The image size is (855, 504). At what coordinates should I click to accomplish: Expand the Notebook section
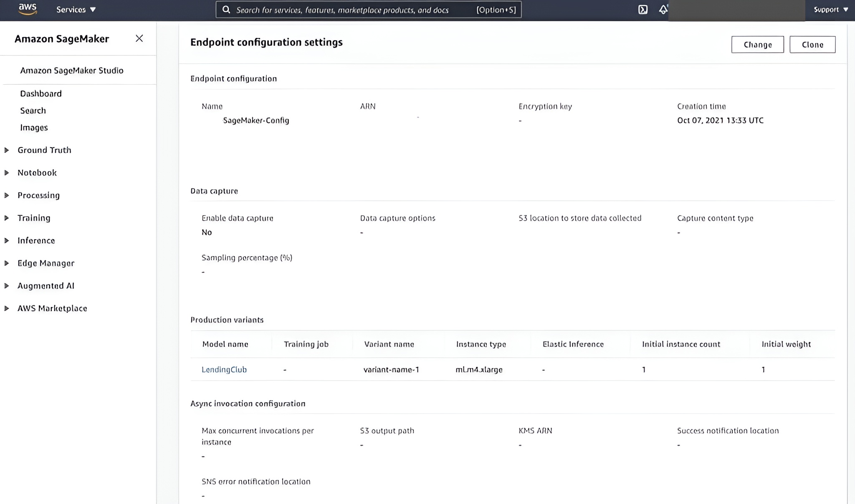[x=37, y=172]
